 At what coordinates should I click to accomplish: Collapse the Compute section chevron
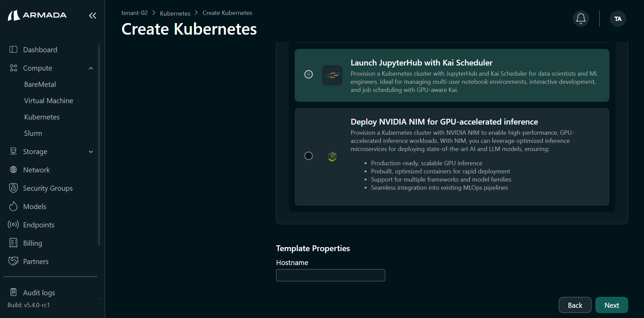(91, 68)
